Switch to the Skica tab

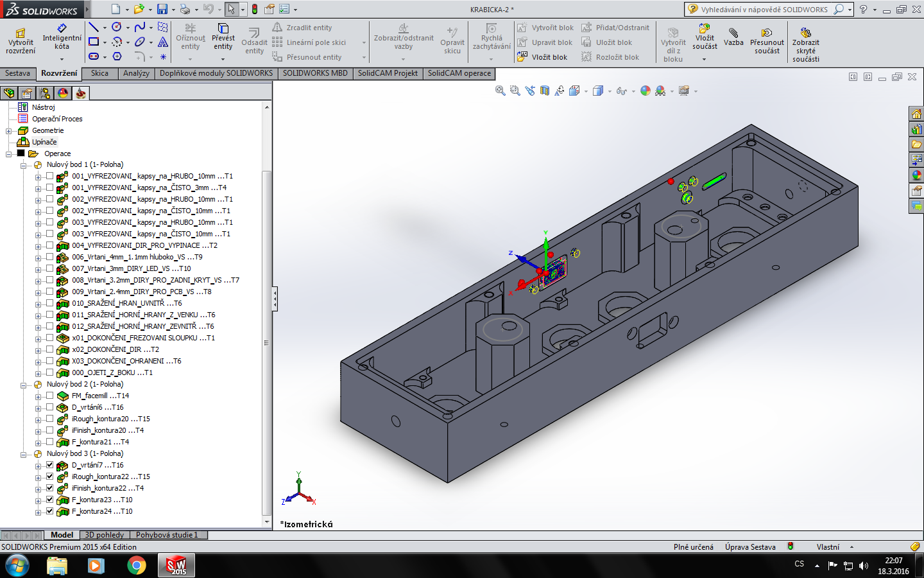pyautogui.click(x=99, y=73)
